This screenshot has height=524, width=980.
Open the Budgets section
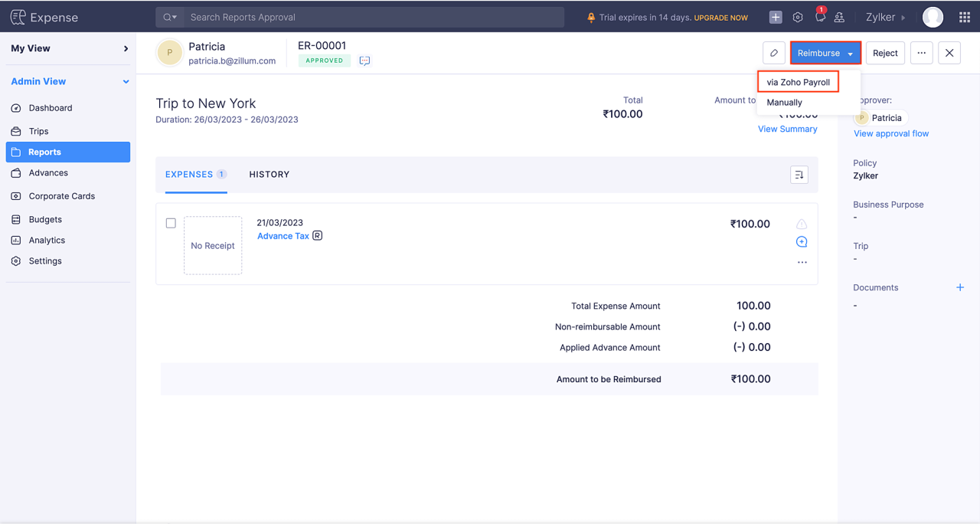[x=46, y=219]
